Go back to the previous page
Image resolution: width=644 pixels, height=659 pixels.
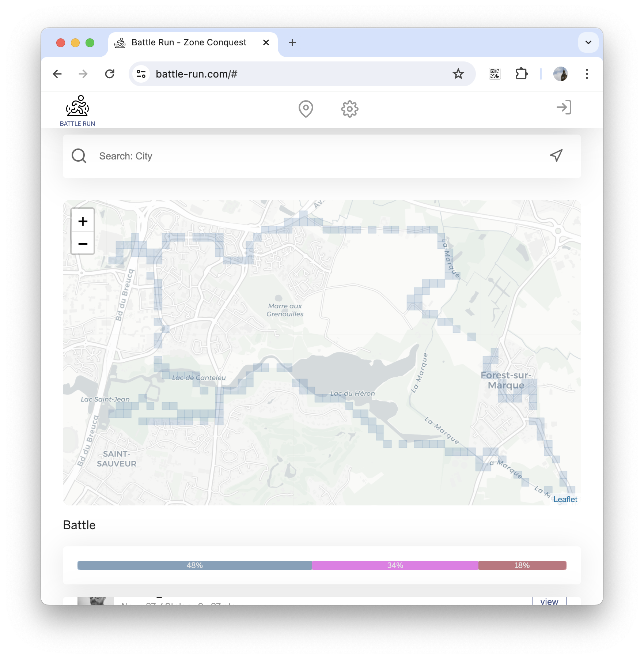[x=57, y=74]
